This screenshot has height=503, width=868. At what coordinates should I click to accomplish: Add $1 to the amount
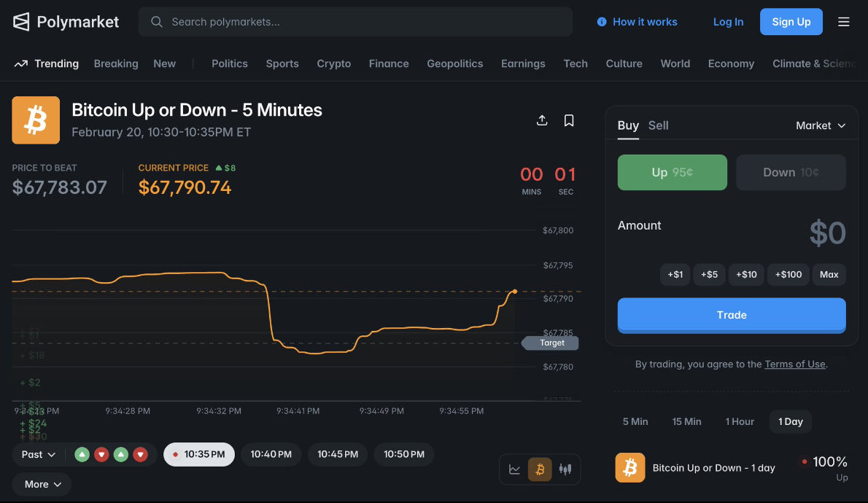click(x=675, y=275)
